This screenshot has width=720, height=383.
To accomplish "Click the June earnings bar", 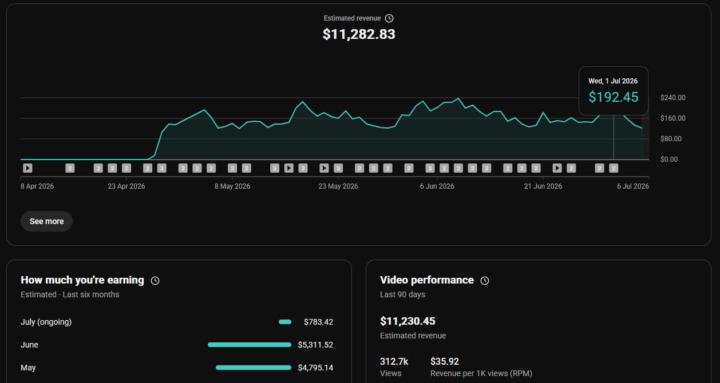I will [x=249, y=345].
